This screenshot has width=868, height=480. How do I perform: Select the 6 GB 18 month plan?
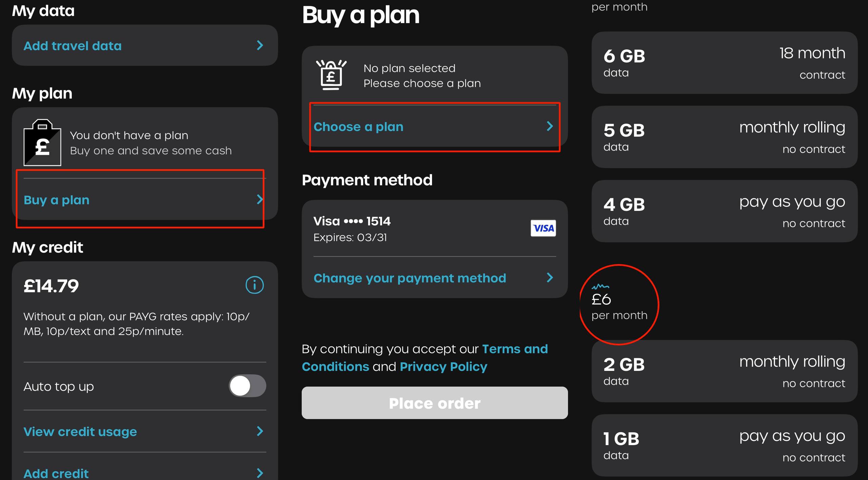pos(724,63)
